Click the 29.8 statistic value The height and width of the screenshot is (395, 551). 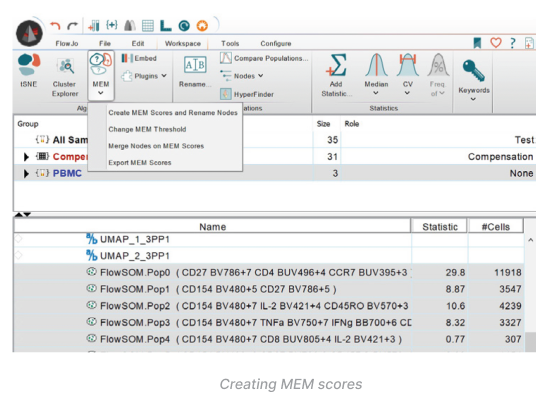coord(455,272)
